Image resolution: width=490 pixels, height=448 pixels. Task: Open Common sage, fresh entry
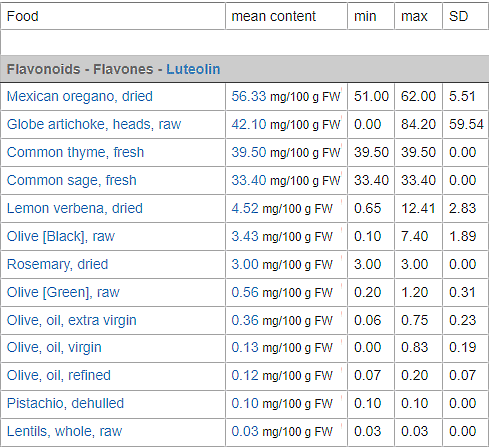click(x=72, y=180)
